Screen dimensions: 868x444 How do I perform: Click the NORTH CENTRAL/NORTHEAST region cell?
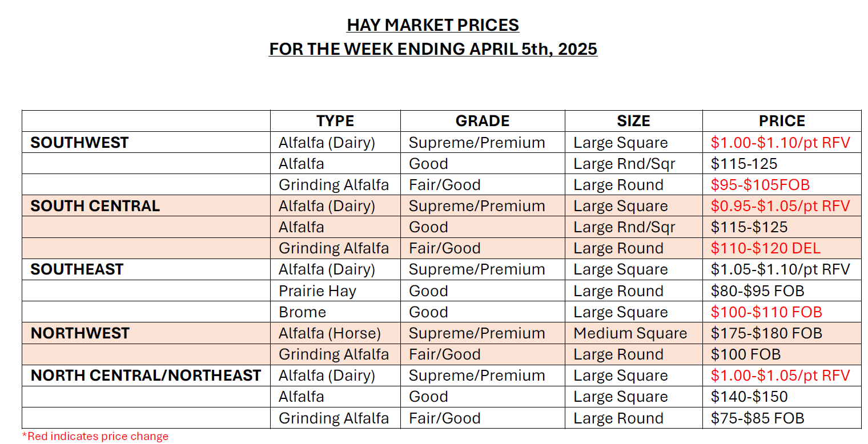tap(146, 376)
